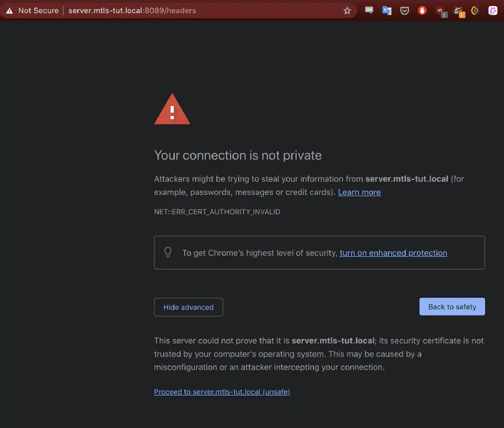The image size is (504, 428).
Task: Open the extension with the orange badge
Action: [459, 12]
